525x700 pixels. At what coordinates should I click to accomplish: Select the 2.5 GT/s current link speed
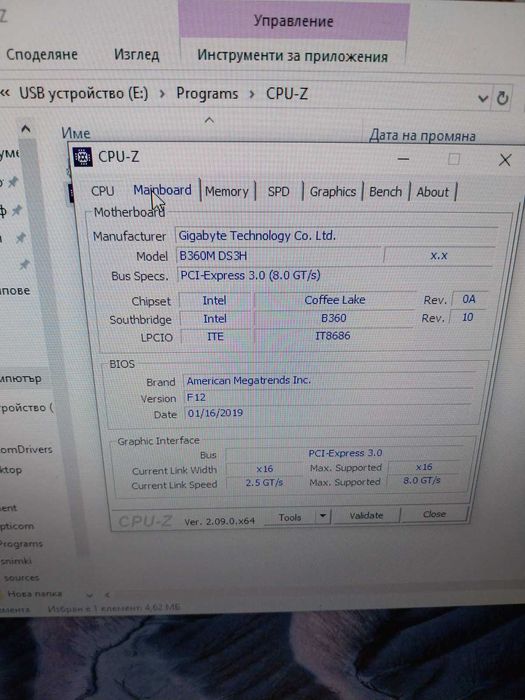coord(264,483)
